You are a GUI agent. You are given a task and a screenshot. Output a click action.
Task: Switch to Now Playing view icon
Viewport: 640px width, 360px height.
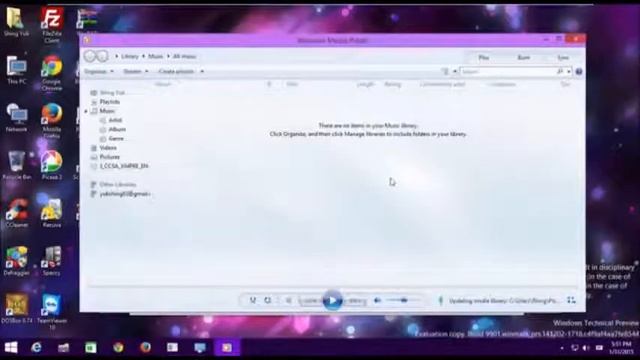[571, 300]
